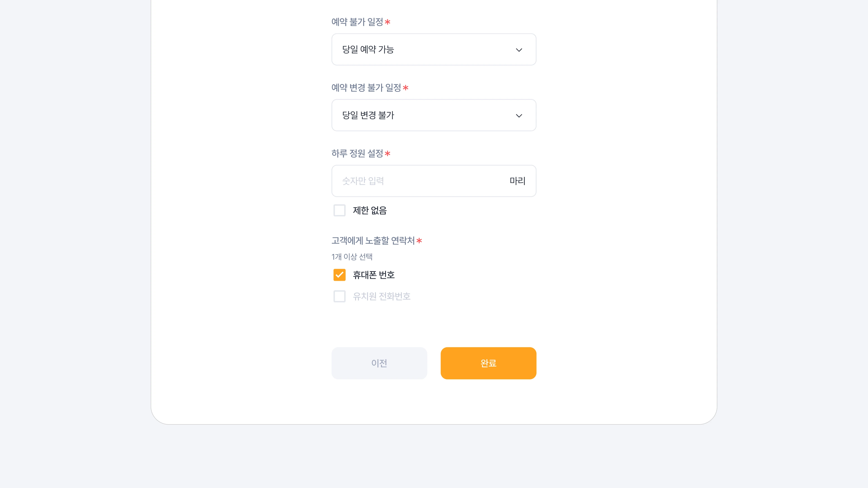Click the 하루 정원 설정 label
The image size is (868, 488).
(357, 154)
